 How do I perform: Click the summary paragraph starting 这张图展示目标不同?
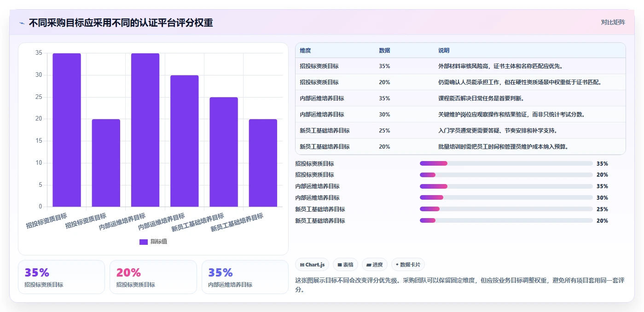point(459,285)
